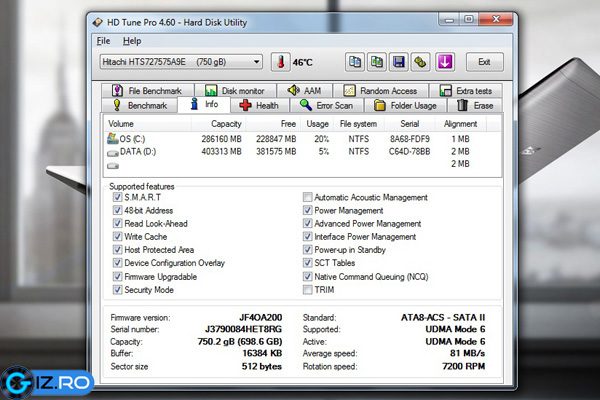Click the Usage column header
600x400 pixels.
click(x=317, y=124)
